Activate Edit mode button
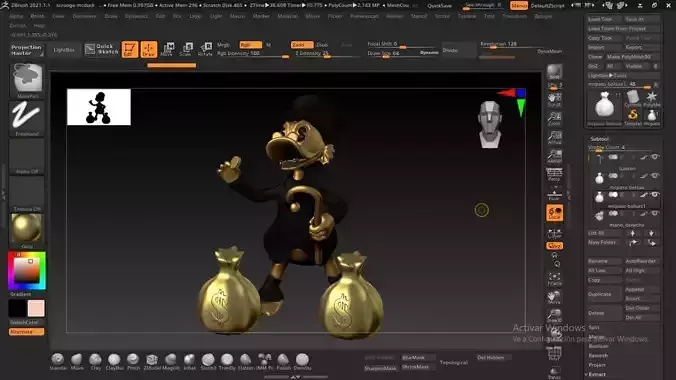The width and height of the screenshot is (676, 380). coord(129,50)
